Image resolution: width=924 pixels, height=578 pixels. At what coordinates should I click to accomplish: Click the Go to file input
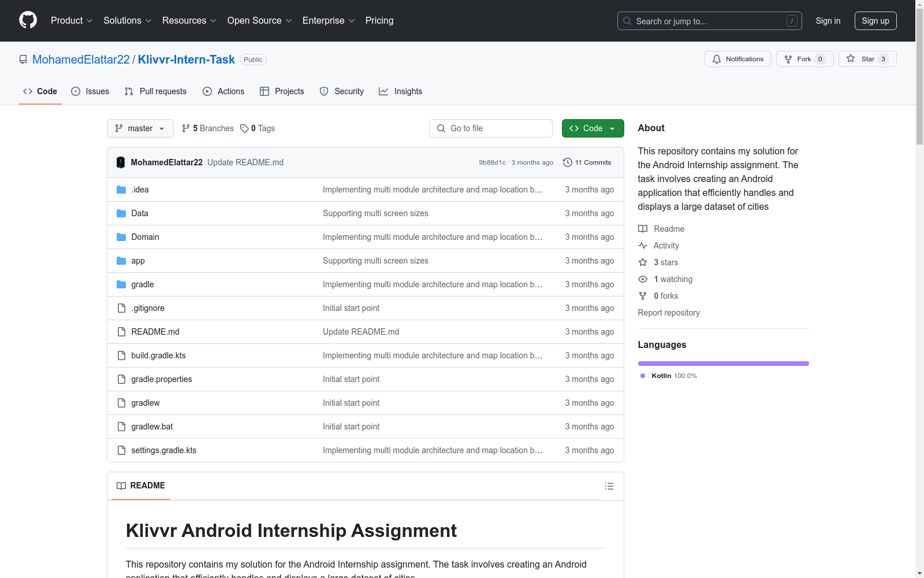[x=491, y=128]
